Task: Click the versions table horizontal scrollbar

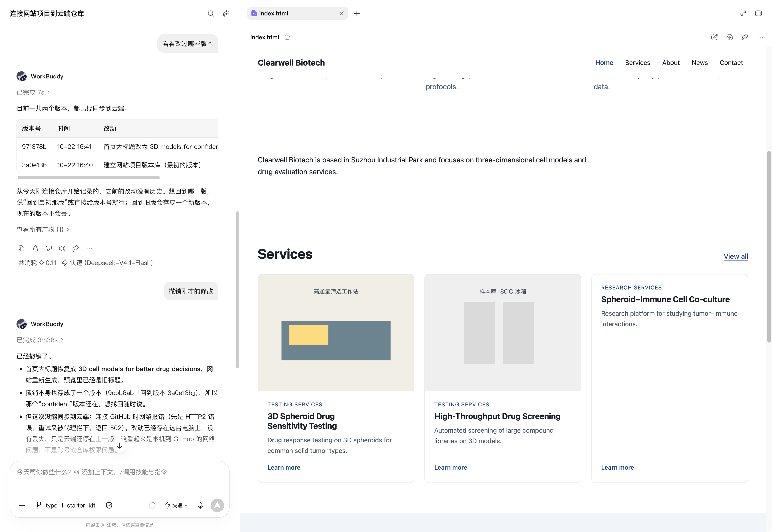Action: coord(89,178)
